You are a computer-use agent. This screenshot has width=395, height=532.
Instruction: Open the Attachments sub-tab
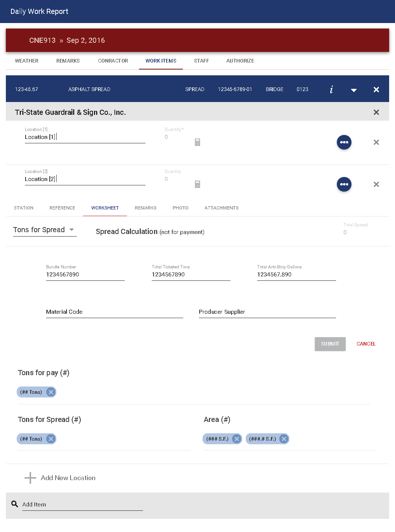click(222, 208)
